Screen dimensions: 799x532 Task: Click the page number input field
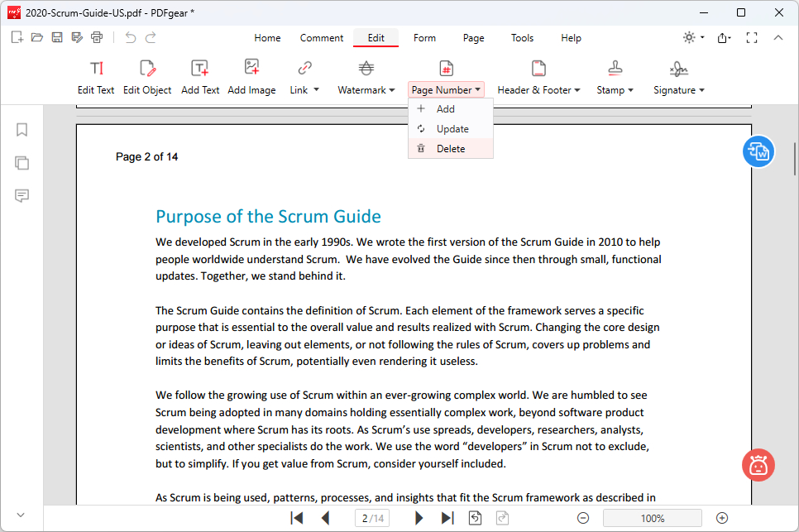click(x=373, y=518)
